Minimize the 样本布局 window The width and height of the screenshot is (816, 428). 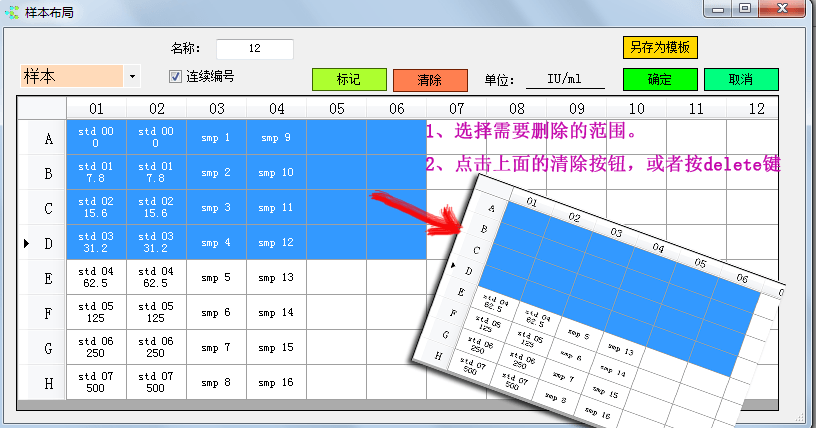pyautogui.click(x=718, y=8)
